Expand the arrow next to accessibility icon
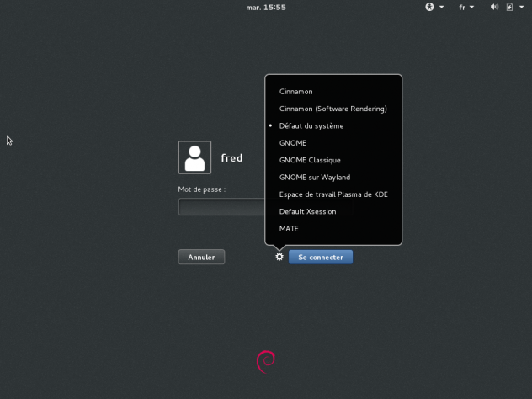This screenshot has height=399, width=532. pos(441,7)
